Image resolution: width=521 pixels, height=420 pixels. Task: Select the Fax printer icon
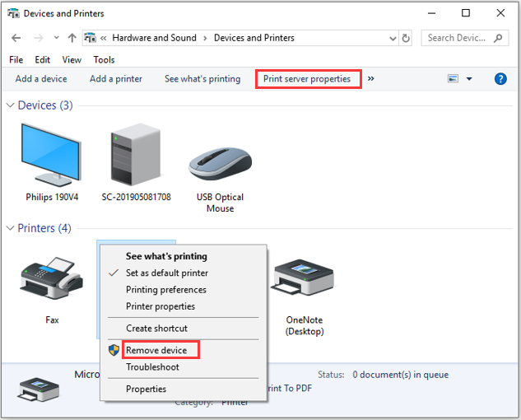[52, 278]
